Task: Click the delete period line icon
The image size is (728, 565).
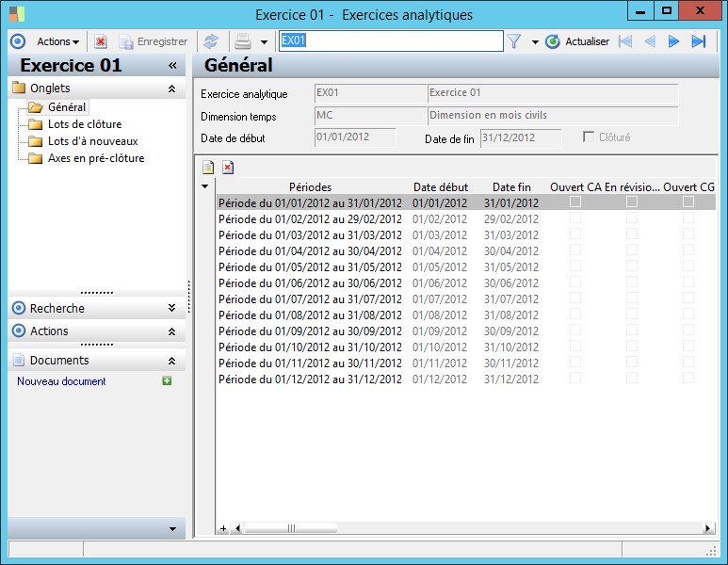Action: 228,167
